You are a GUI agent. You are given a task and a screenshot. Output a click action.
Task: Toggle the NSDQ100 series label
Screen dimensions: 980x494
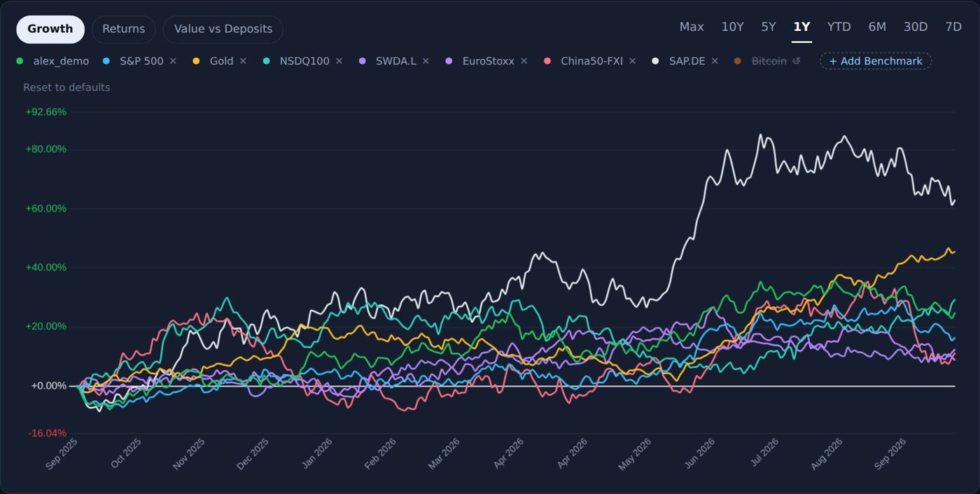pos(304,61)
